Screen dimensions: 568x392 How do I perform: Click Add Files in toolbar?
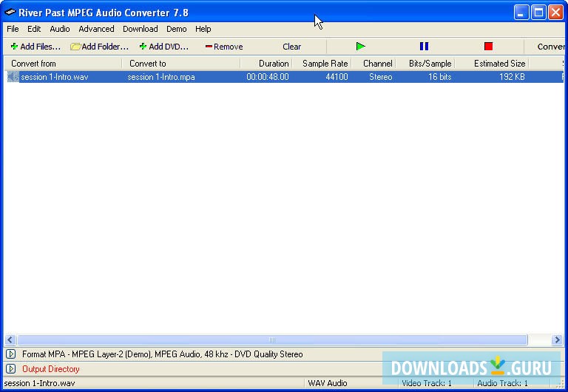click(x=35, y=47)
